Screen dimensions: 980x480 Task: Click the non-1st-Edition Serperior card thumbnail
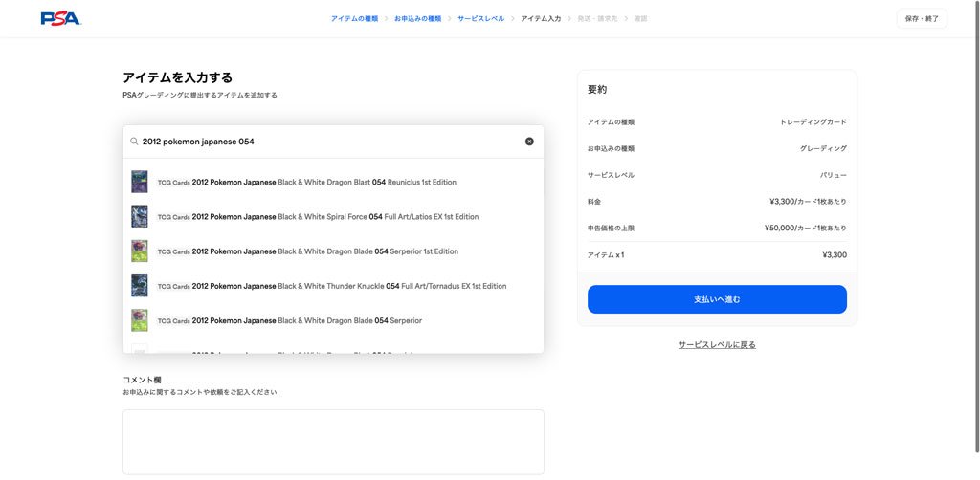pos(140,320)
